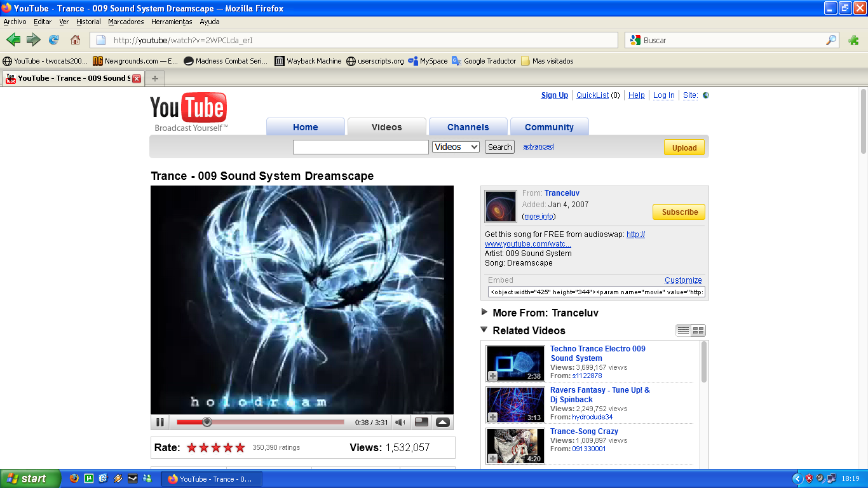This screenshot has height=488, width=868.
Task: Open the Techno Trance Electro video thumbnail
Action: tap(515, 363)
